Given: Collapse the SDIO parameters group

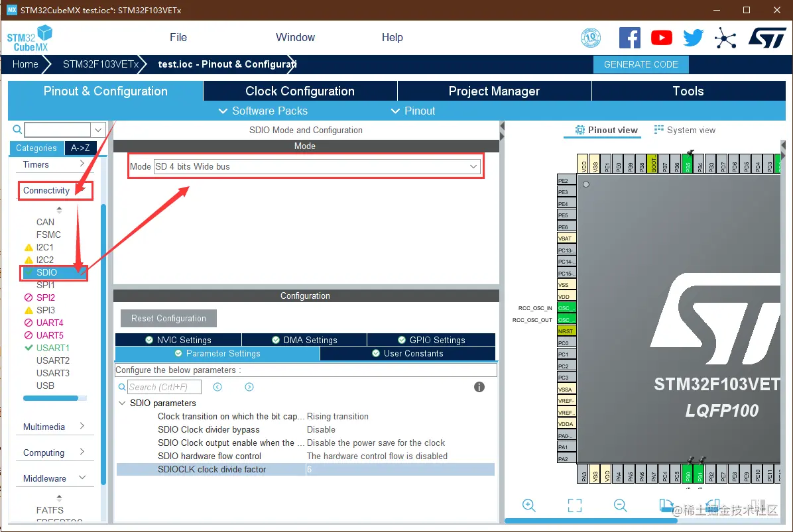Looking at the screenshot, I should (x=122, y=403).
